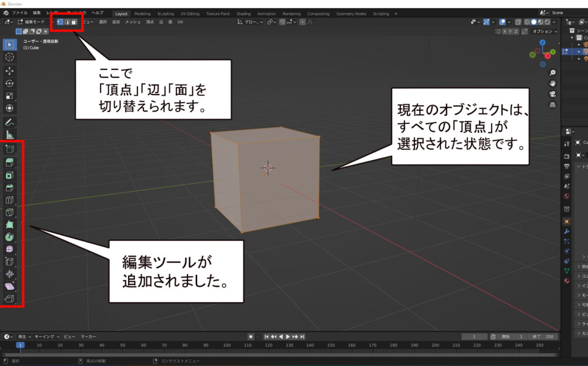This screenshot has width=588, height=366.
Task: Select the Bevel tool
Action: (10, 187)
